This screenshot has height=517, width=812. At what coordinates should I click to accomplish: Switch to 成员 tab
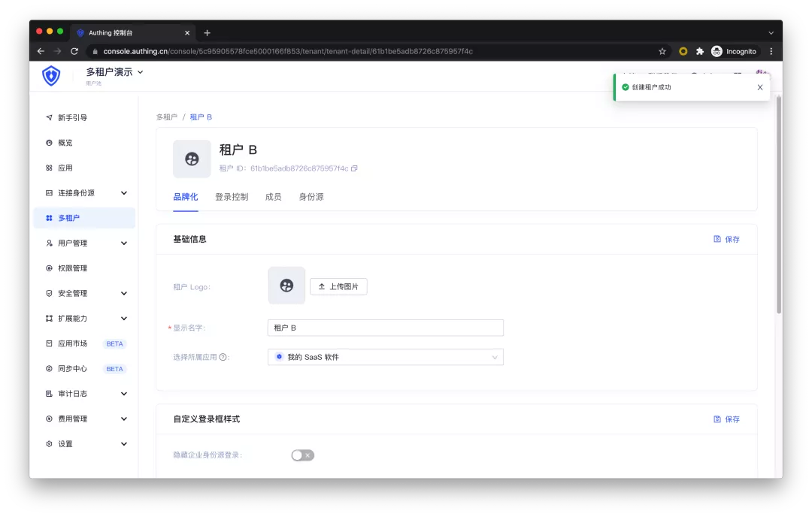(x=273, y=197)
